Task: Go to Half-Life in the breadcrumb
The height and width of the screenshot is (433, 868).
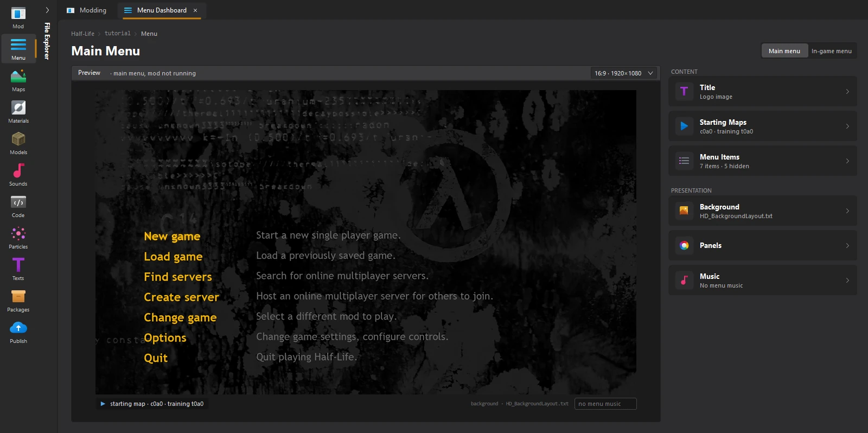Action: tap(82, 34)
